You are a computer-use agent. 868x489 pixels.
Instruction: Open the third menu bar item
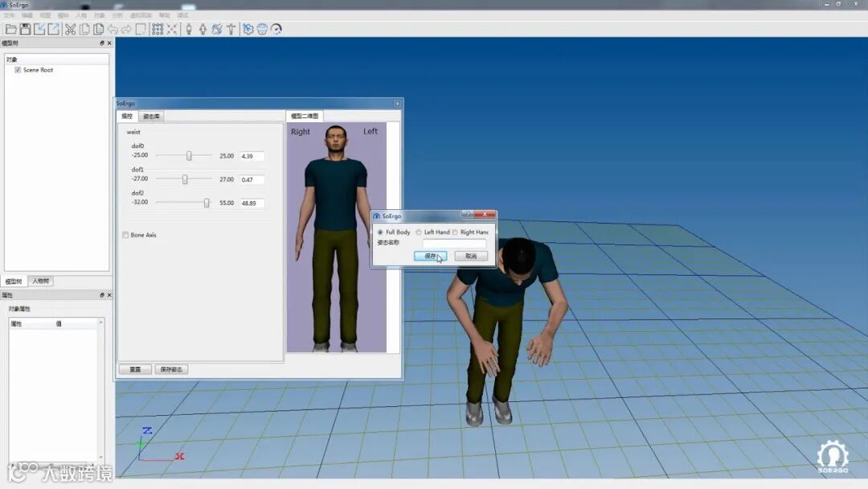click(x=45, y=15)
